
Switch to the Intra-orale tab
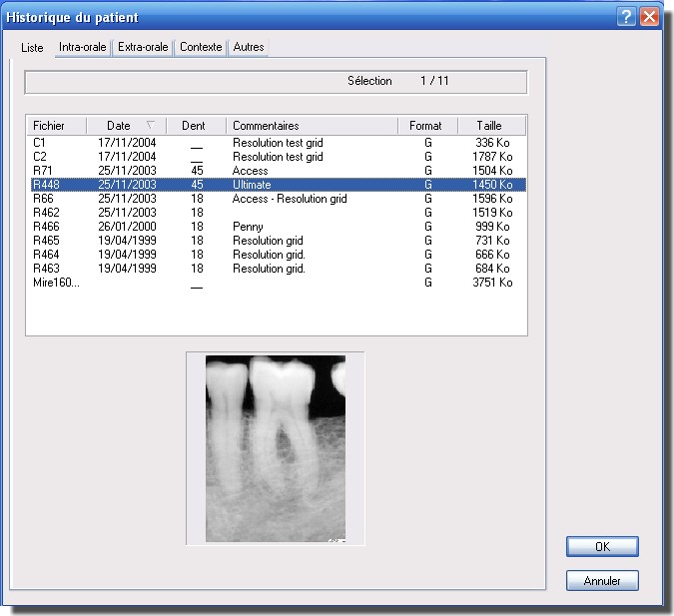pyautogui.click(x=83, y=47)
